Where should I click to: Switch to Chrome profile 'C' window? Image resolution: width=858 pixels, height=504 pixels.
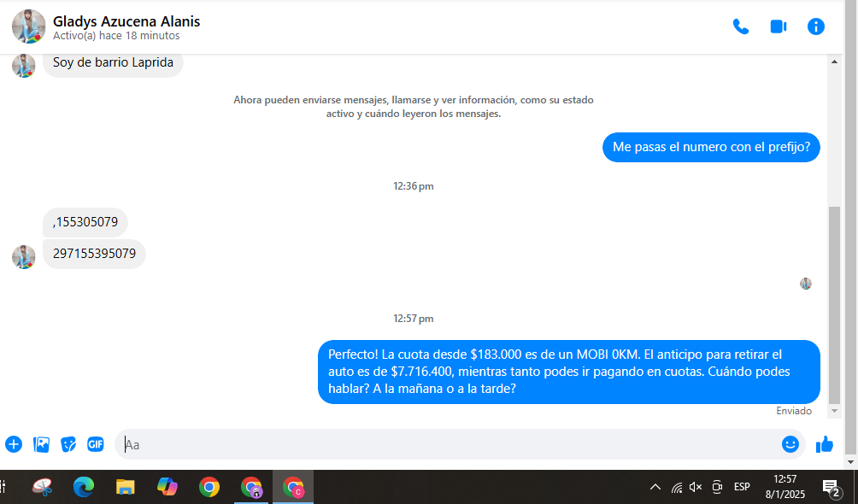(293, 487)
